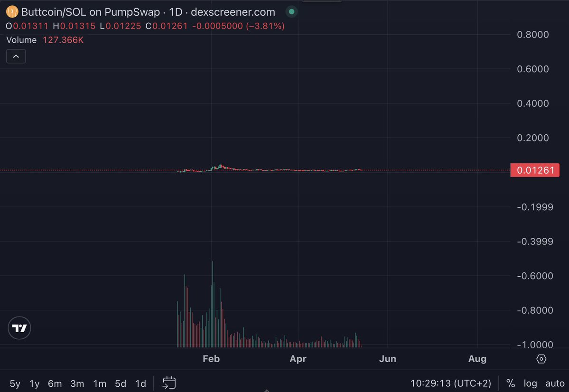The height and width of the screenshot is (392, 569).
Task: Click the tallest volume bar near Feb
Action: coord(212,304)
